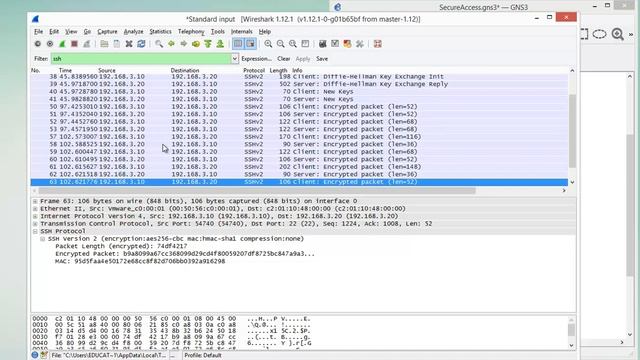The height and width of the screenshot is (360, 640).
Task: Open the Internals menu
Action: (x=242, y=31)
